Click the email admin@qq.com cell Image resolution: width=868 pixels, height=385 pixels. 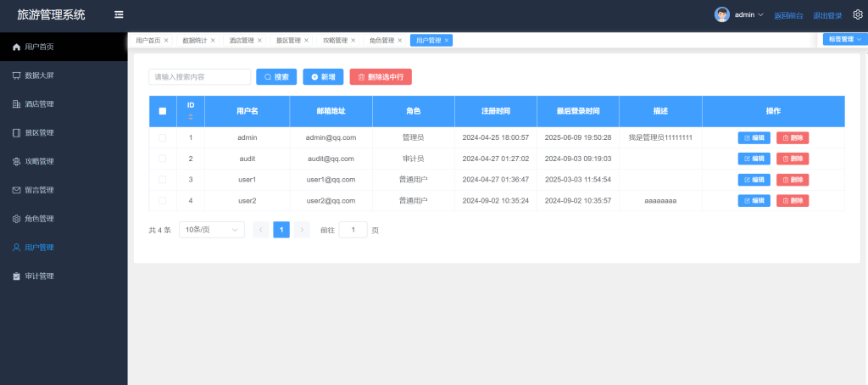(331, 137)
